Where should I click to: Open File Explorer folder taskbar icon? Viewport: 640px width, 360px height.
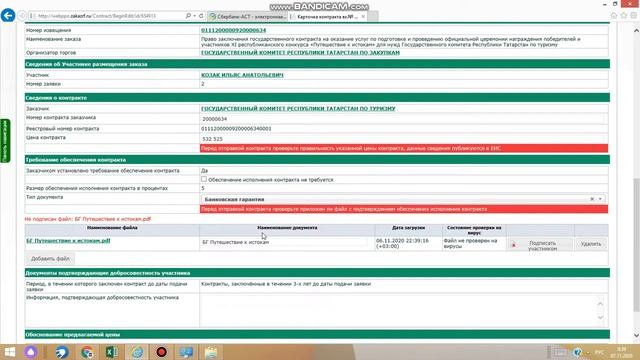coord(211,352)
